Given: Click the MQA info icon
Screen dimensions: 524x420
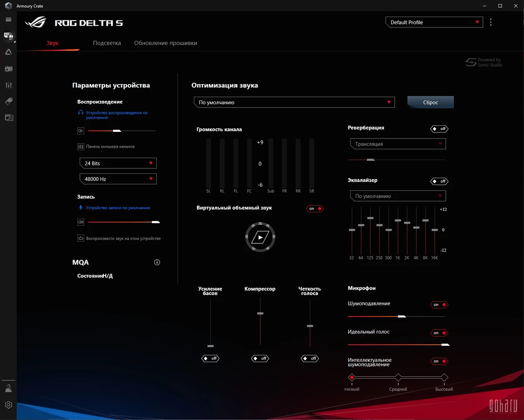Looking at the screenshot, I should tap(157, 262).
